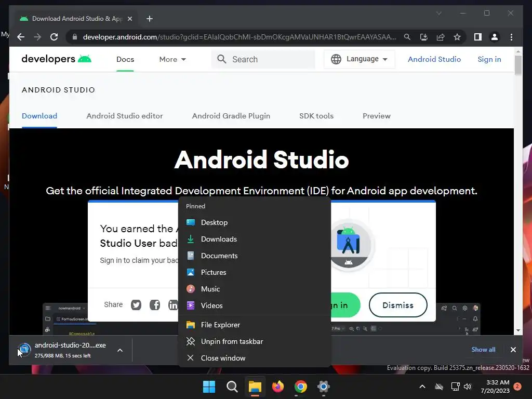
Task: Click the Sign in link
Action: [x=489, y=59]
